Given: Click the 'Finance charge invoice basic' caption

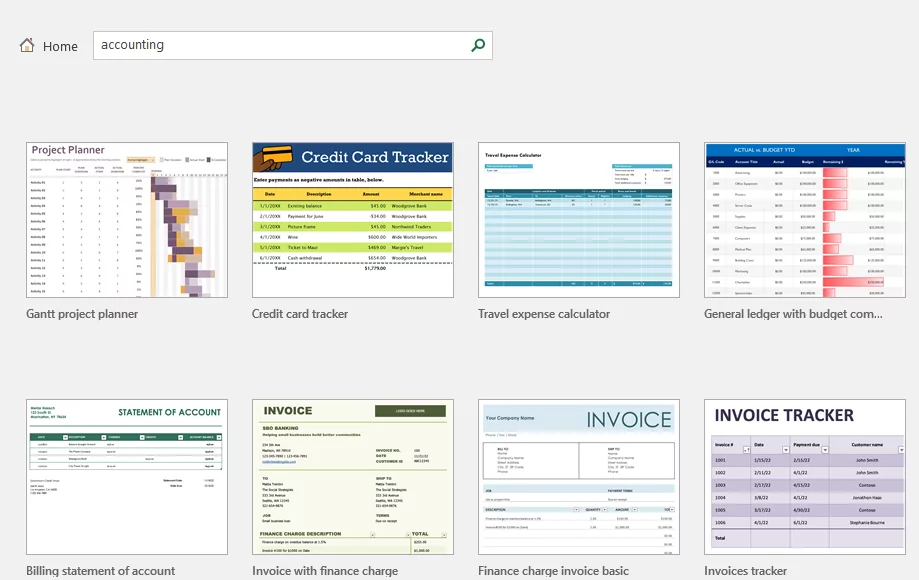Looking at the screenshot, I should coord(553,571).
